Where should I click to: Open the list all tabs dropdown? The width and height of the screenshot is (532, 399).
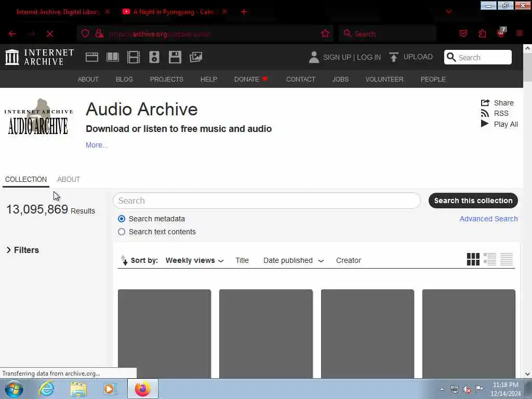pos(448,11)
